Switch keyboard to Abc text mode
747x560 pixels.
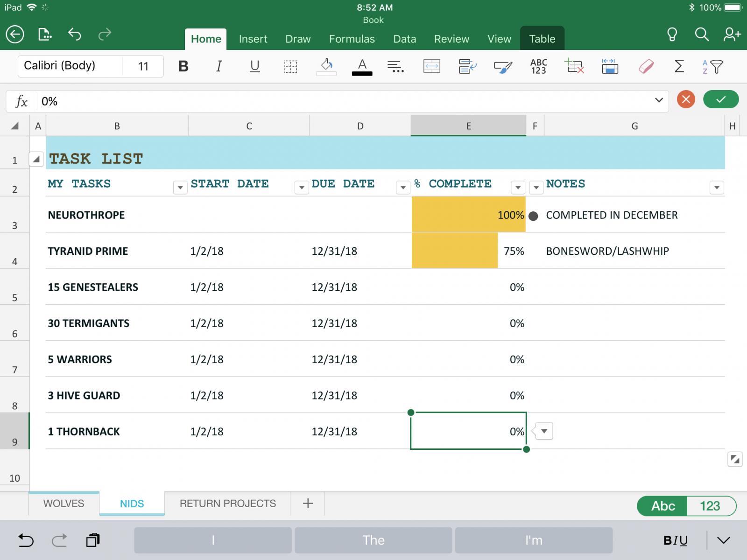click(663, 506)
